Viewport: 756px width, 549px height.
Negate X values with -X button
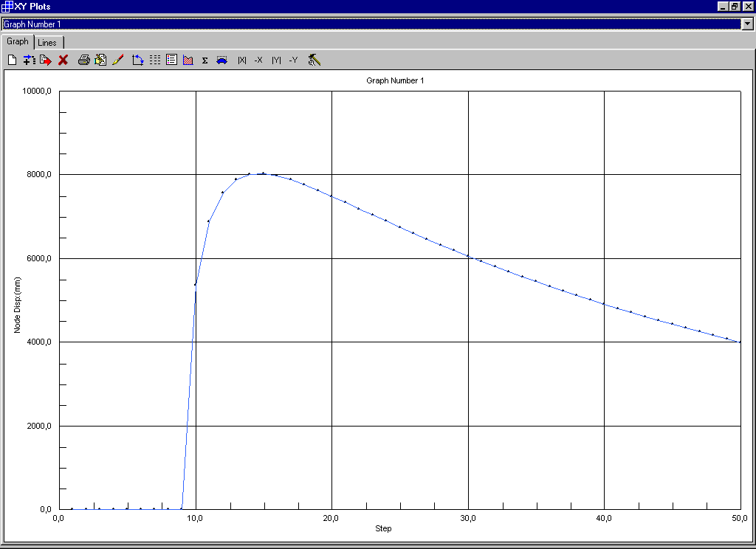click(258, 61)
